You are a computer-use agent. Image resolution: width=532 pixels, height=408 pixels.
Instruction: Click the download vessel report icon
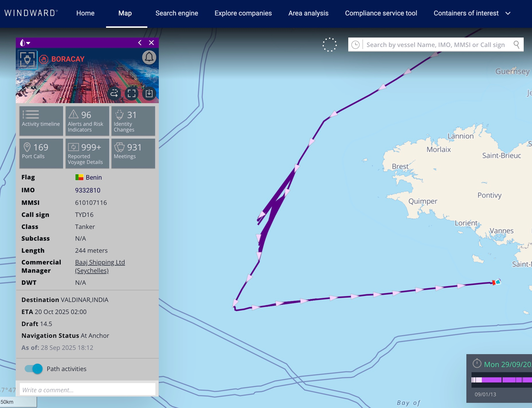click(x=149, y=93)
